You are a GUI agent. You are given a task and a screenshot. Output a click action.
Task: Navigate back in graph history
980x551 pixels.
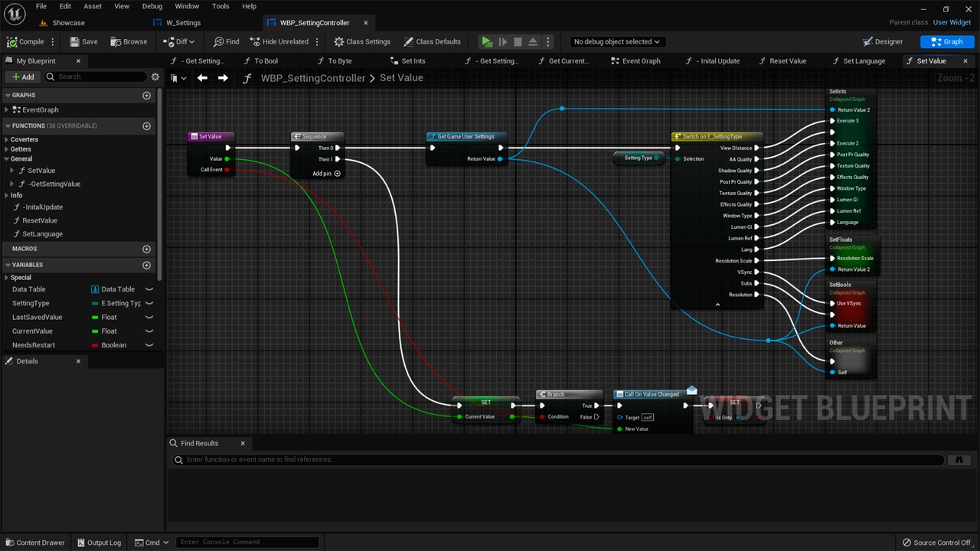tap(202, 77)
